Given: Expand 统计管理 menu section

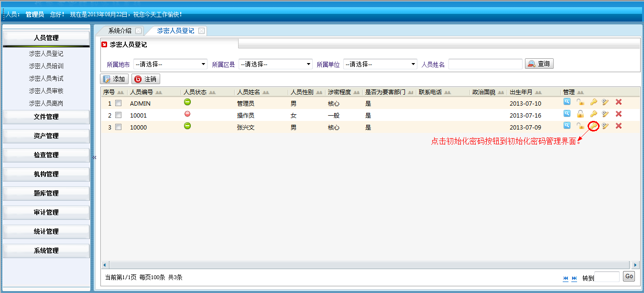Looking at the screenshot, I should 46,232.
